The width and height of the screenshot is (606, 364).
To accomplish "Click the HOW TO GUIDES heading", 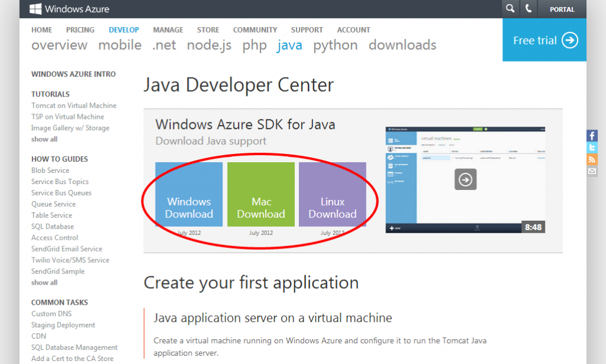I will point(60,159).
